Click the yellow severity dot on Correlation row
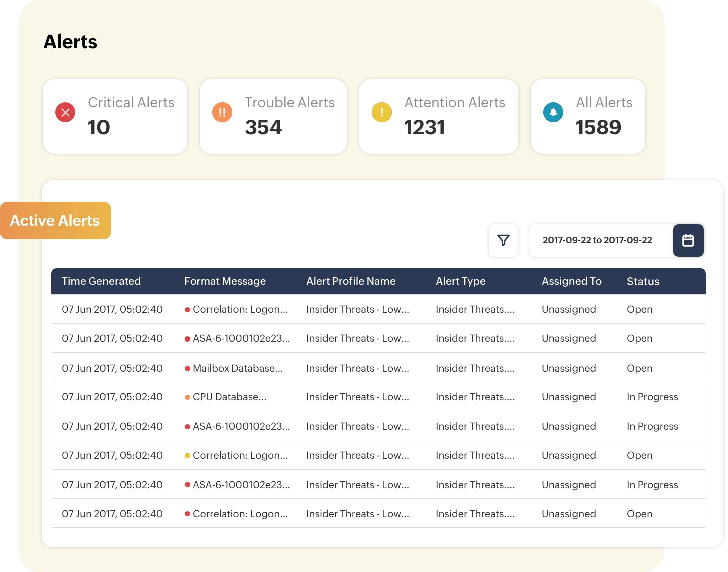 tap(187, 455)
